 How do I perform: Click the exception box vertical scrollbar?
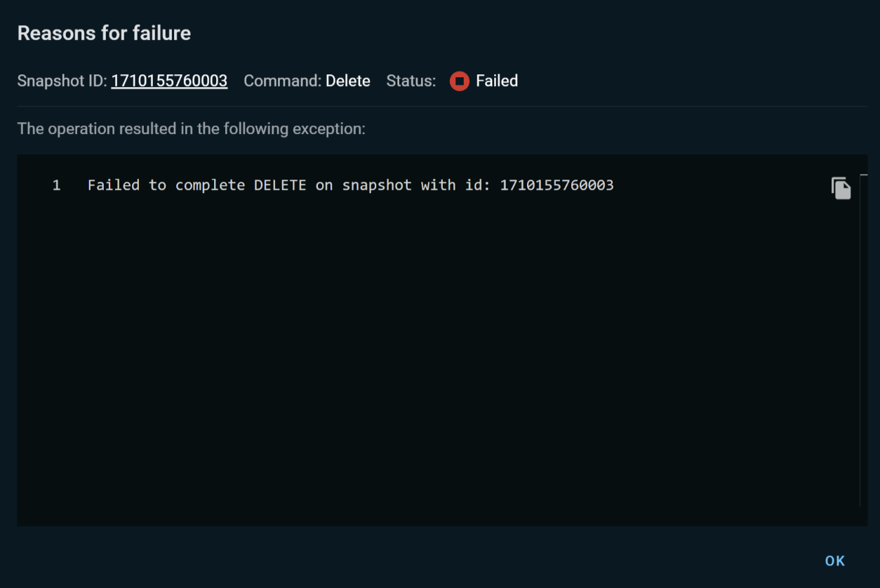coord(861,337)
